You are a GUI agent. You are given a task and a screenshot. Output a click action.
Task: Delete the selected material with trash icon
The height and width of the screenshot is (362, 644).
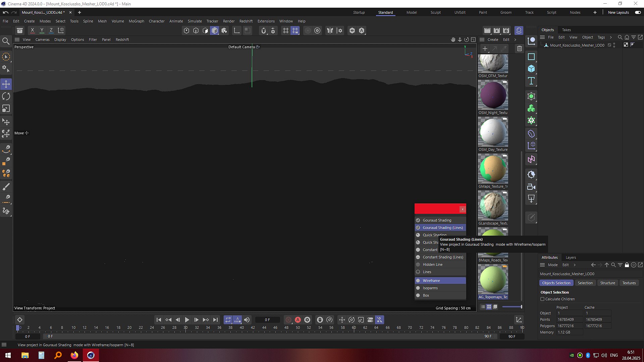(519, 49)
